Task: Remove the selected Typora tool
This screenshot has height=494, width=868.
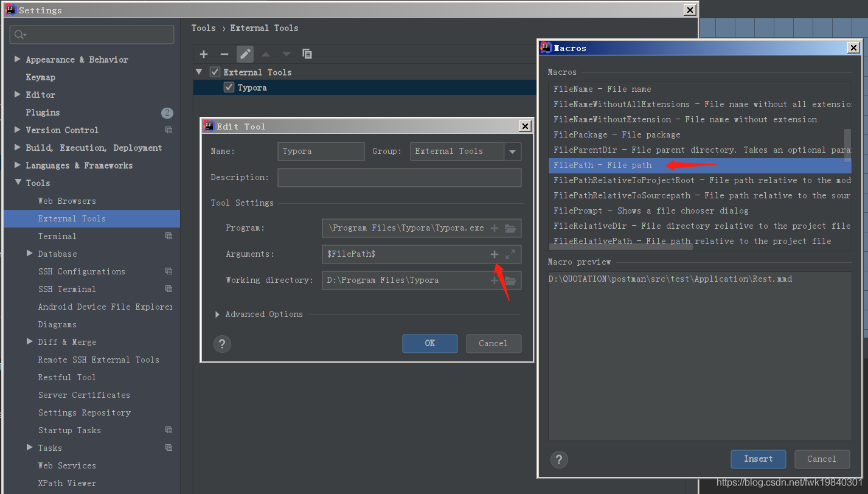Action: 224,54
